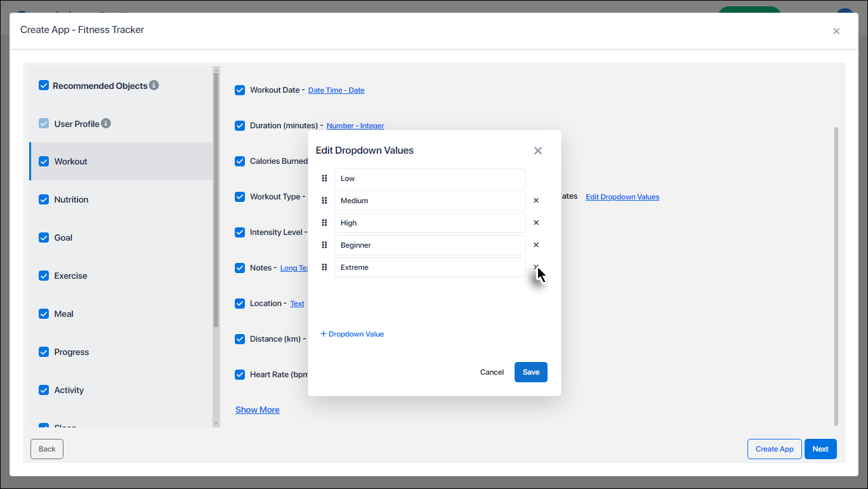The image size is (868, 489).
Task: Open the Date Time - Date type link
Action: click(x=336, y=90)
